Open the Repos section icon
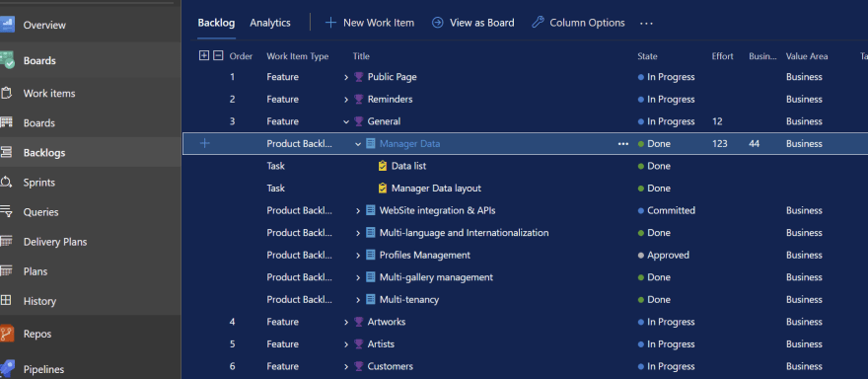Viewport: 868px width, 379px height. pos(6,334)
